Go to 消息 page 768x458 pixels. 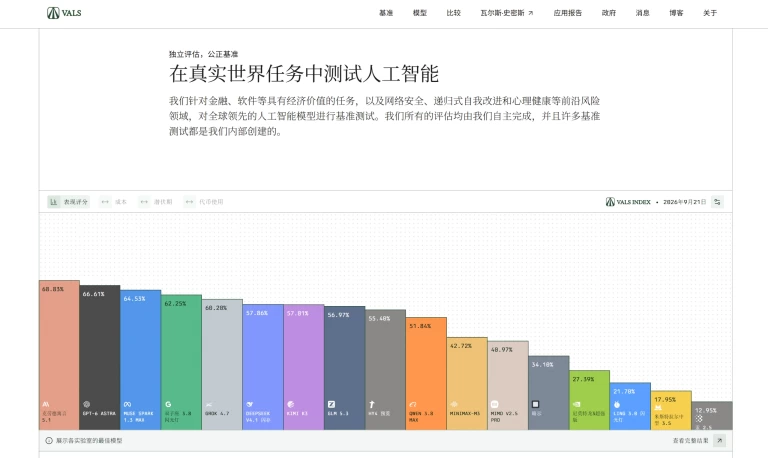[x=643, y=13]
